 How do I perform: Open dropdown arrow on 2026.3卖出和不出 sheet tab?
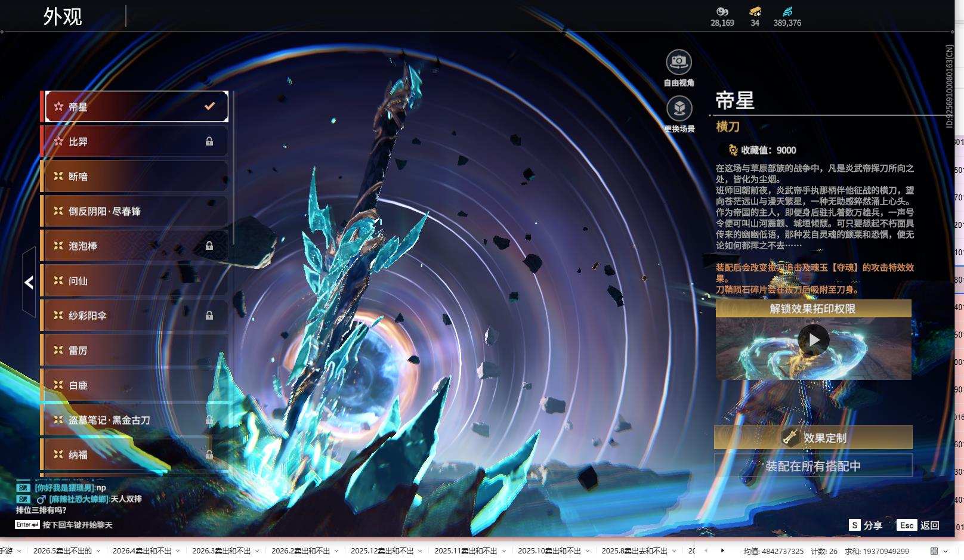(257, 551)
